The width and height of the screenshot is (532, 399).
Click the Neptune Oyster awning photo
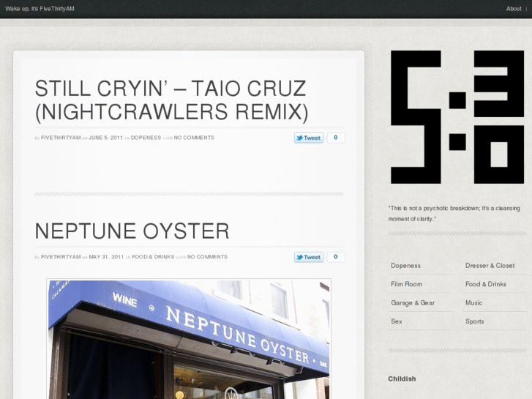(x=189, y=339)
